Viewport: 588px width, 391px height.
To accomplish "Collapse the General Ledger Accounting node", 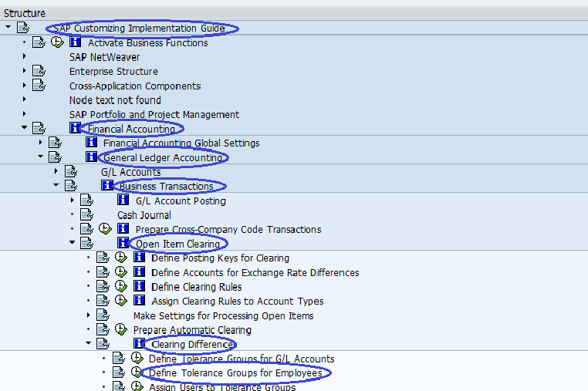I will click(40, 157).
